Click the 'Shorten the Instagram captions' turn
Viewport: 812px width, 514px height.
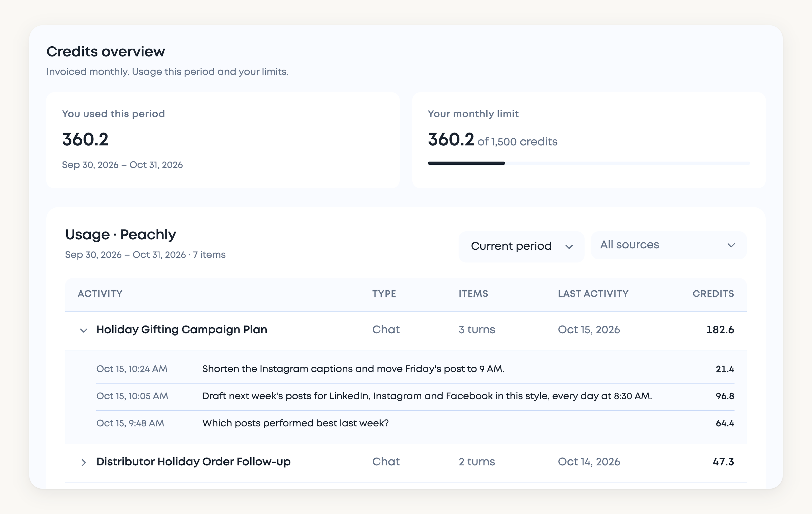(353, 369)
